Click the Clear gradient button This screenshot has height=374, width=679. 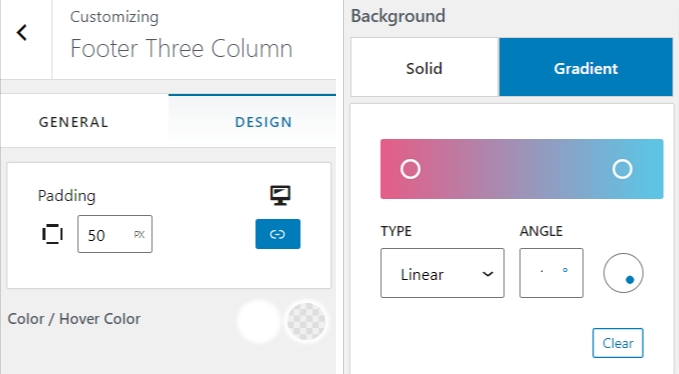point(618,343)
